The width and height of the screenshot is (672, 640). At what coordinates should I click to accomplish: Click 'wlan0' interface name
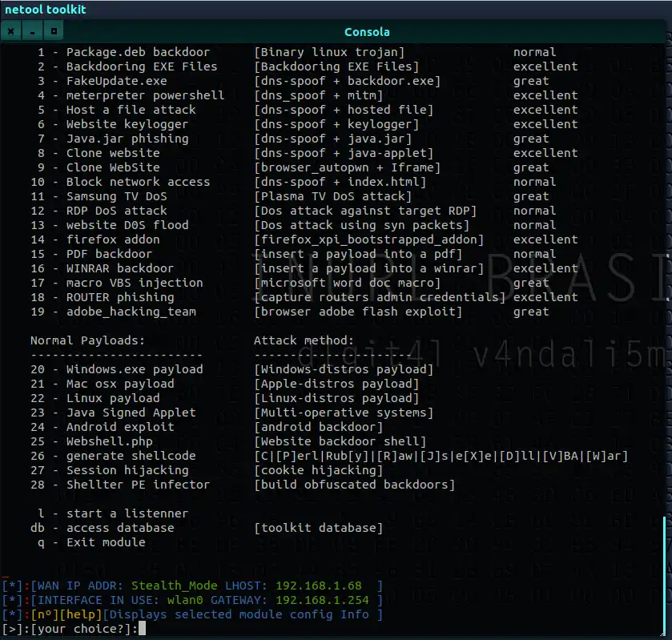coord(185,600)
